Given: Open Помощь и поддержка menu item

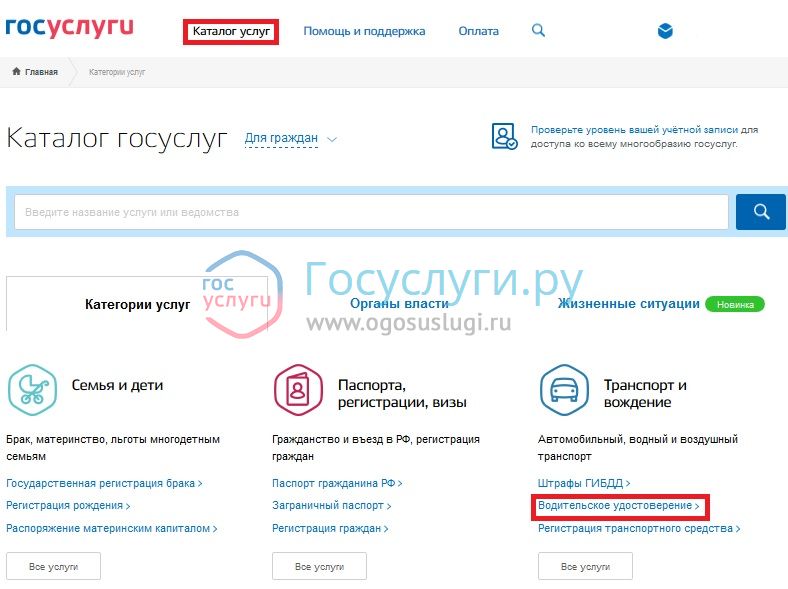Looking at the screenshot, I should pos(364,31).
